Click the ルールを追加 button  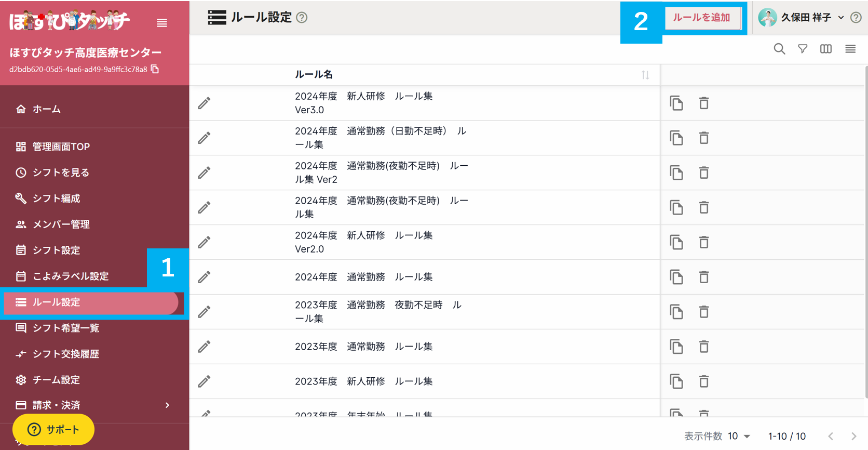tap(702, 18)
